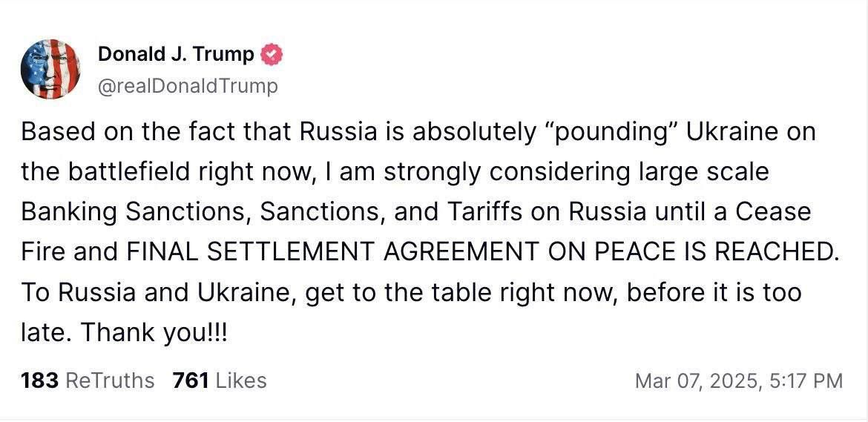The height and width of the screenshot is (422, 868).
Task: Click the number 761 count
Action: click(x=190, y=380)
